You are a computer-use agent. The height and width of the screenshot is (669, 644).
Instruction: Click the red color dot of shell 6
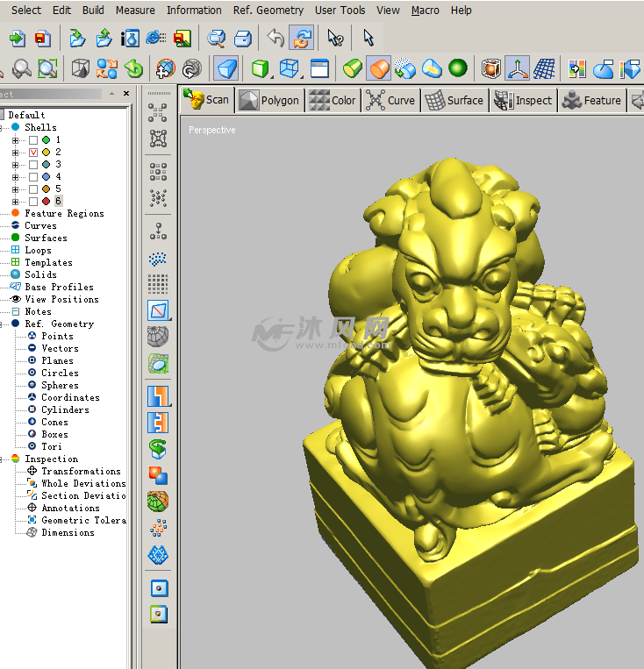46,202
